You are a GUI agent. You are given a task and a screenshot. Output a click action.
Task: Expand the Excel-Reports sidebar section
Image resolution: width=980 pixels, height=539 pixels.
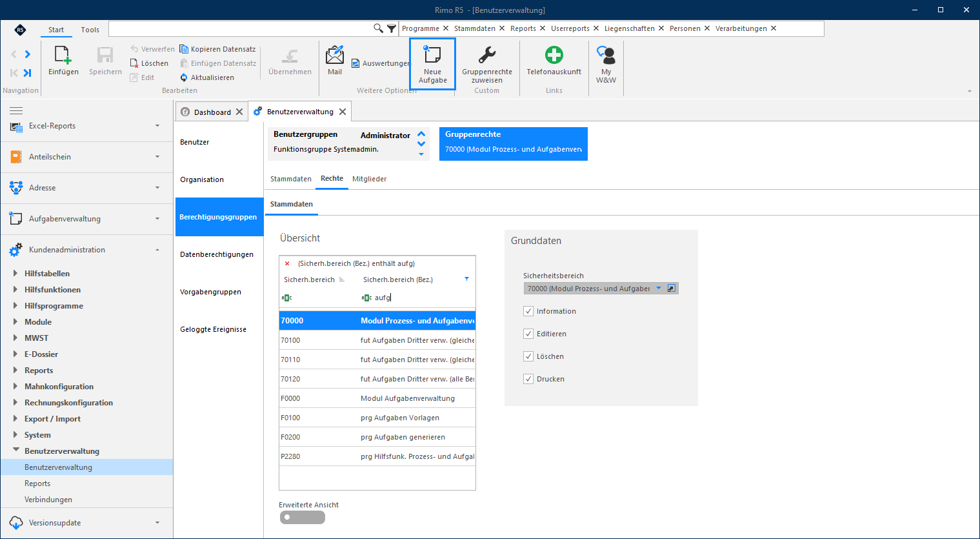157,126
